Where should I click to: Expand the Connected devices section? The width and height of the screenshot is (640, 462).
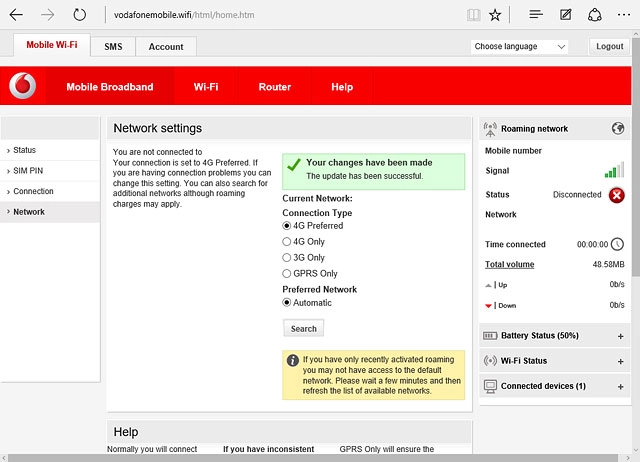(x=620, y=386)
